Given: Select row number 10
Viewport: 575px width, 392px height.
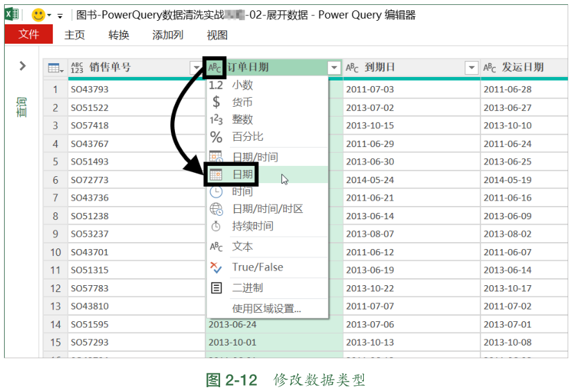Looking at the screenshot, I should [56, 252].
